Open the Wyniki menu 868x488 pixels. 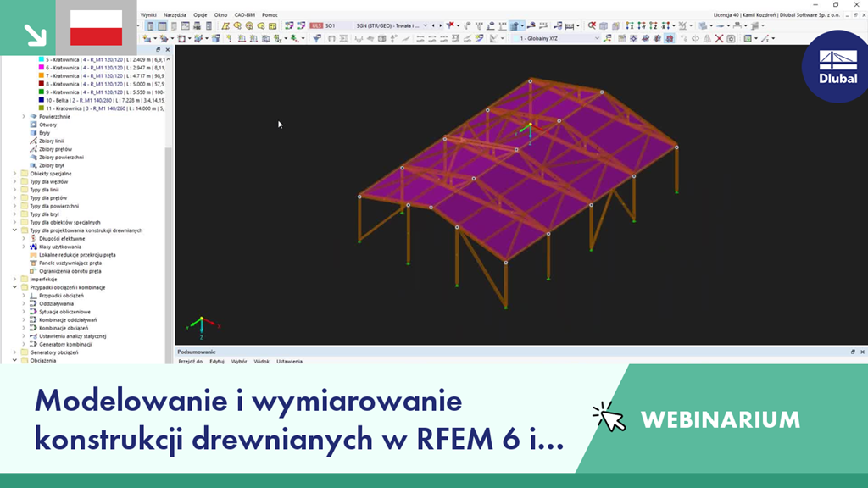147,15
